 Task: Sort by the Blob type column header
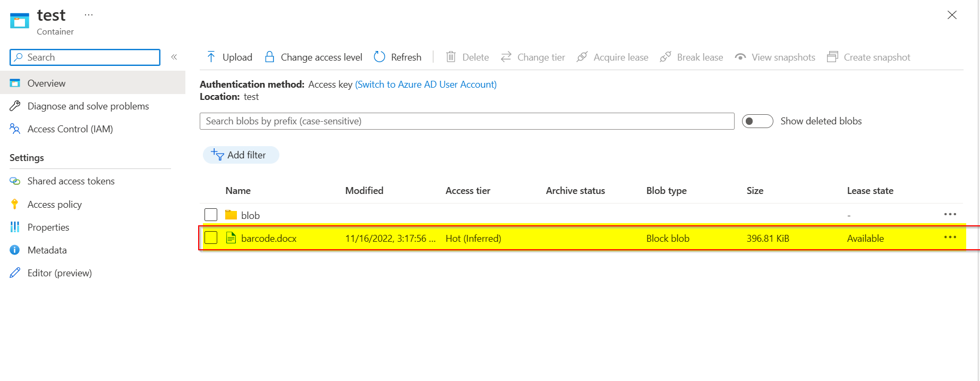click(x=667, y=191)
